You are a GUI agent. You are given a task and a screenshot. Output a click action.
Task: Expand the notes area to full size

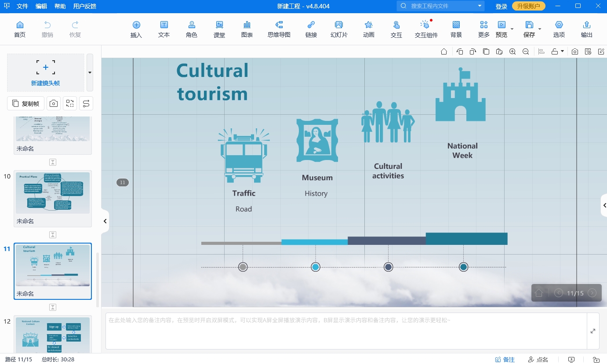[593, 331]
